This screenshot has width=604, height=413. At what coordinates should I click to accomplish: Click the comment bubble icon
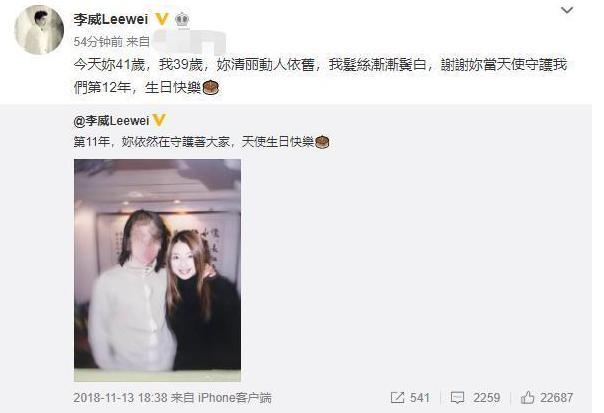tap(457, 398)
